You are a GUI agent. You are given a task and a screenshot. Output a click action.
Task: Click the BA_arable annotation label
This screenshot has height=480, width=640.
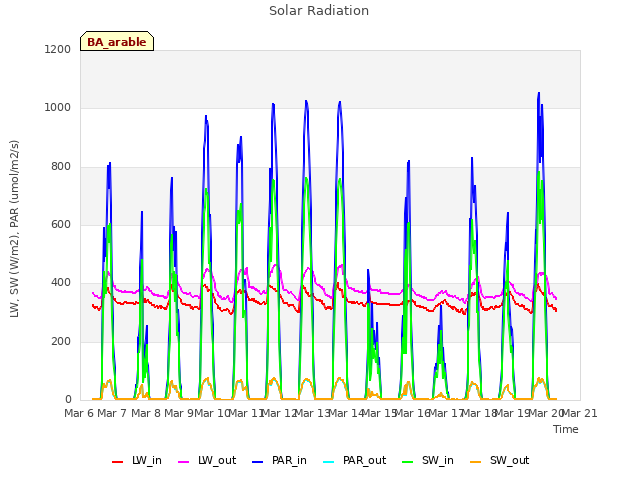(x=117, y=42)
